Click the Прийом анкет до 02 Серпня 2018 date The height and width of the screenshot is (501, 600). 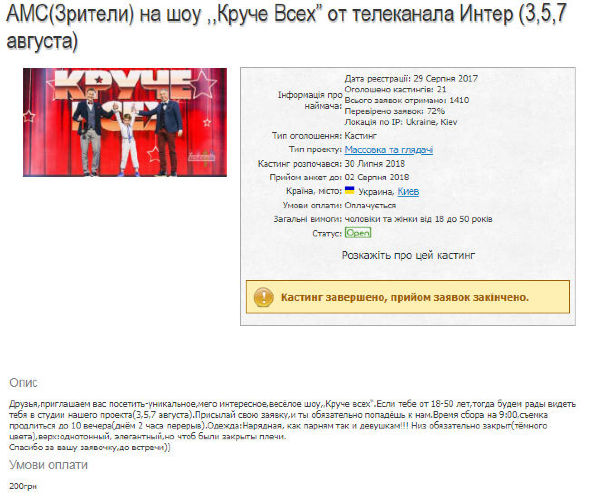pyautogui.click(x=377, y=177)
